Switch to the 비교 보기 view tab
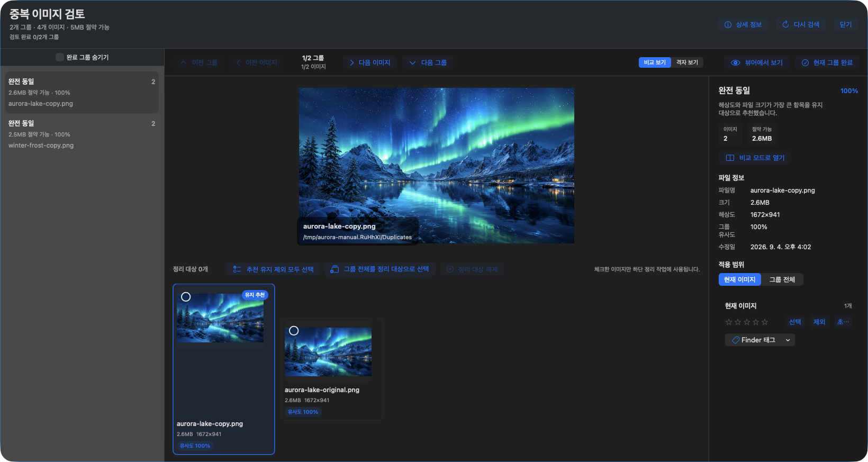Screen dimensions: 868x462 coord(655,62)
